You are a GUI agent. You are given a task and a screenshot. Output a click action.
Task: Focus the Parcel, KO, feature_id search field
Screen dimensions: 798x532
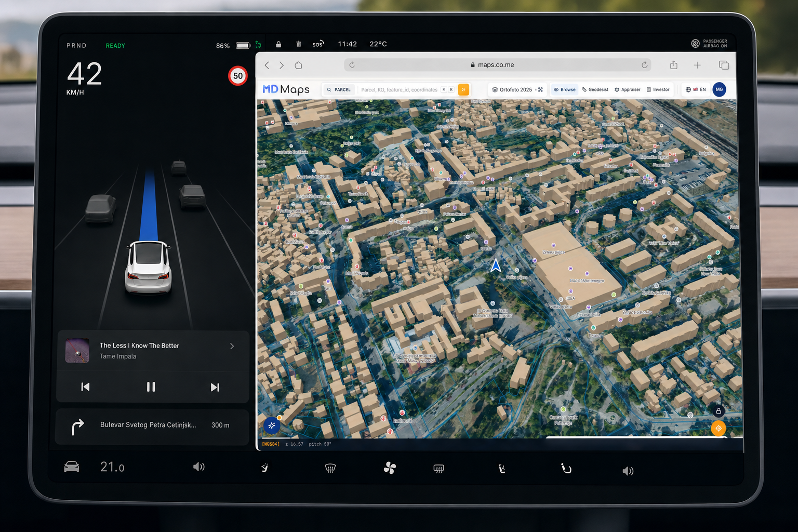399,89
